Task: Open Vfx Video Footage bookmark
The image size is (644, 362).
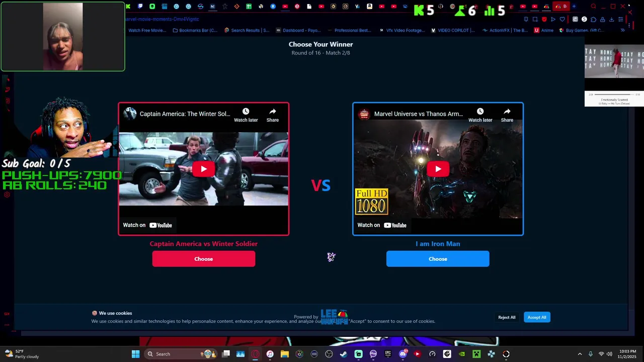Action: coord(401,30)
